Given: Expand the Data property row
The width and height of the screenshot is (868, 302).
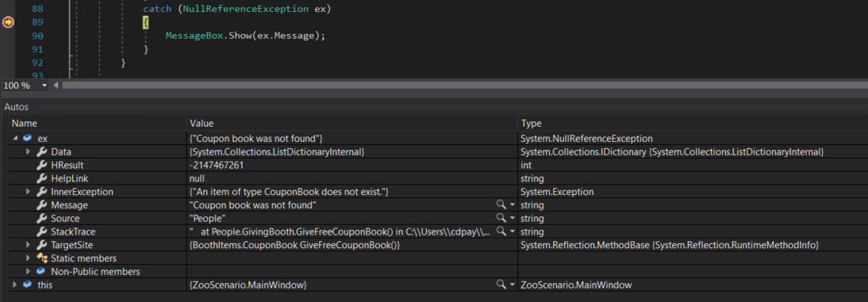Looking at the screenshot, I should tap(29, 151).
